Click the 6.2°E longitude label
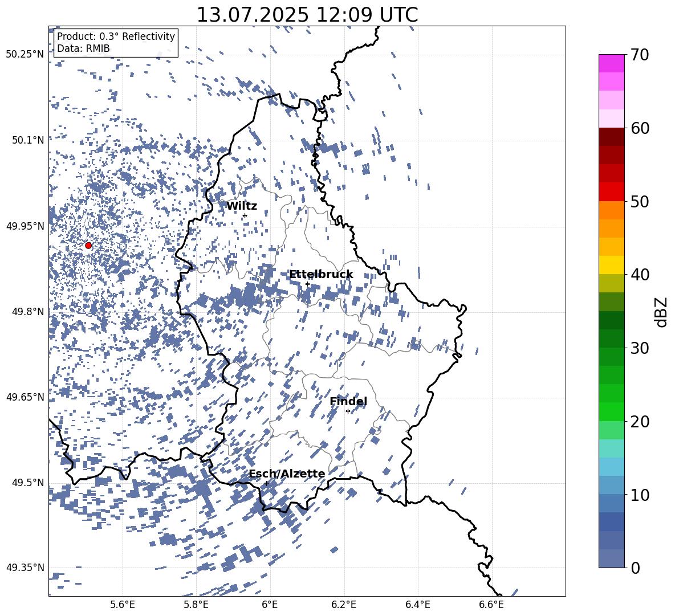Image resolution: width=675 pixels, height=616 pixels. pyautogui.click(x=344, y=605)
